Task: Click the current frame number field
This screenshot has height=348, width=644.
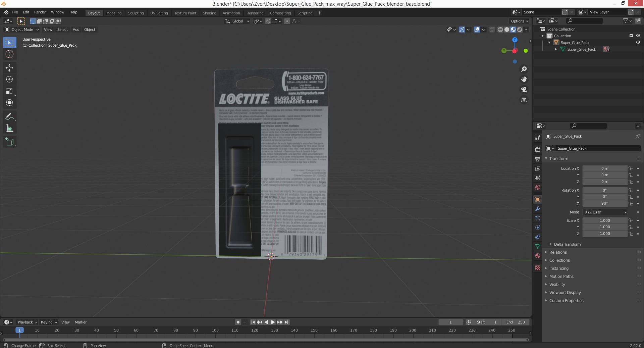Action: [x=451, y=322]
